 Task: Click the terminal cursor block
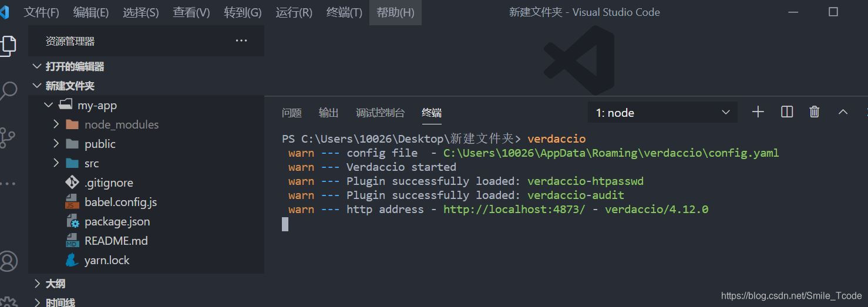point(285,224)
